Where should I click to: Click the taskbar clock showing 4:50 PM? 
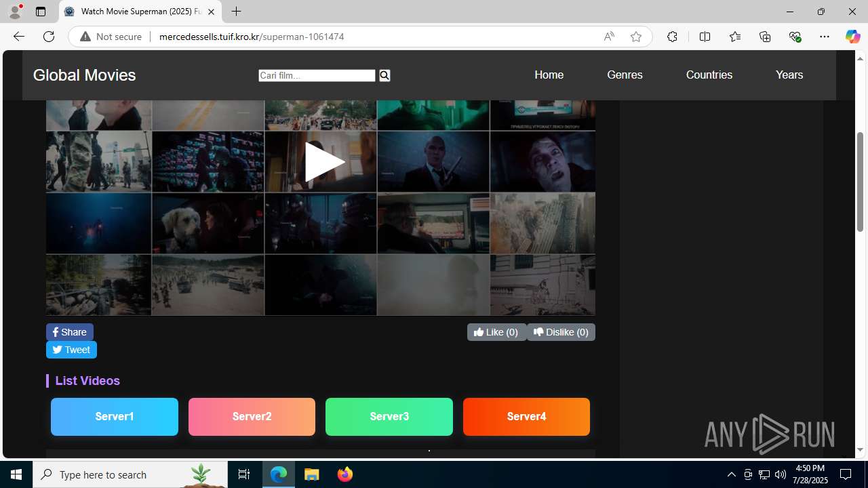[810, 474]
